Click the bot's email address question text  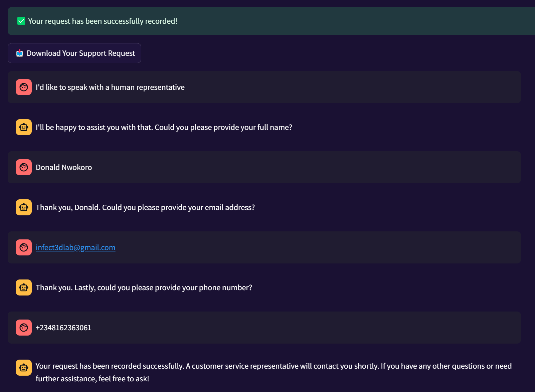[145, 207]
